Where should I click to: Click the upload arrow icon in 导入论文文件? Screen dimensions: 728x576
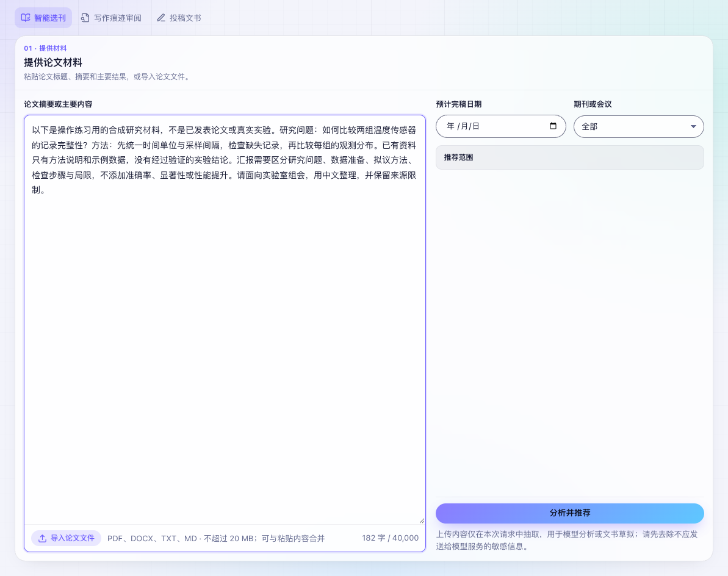(42, 538)
